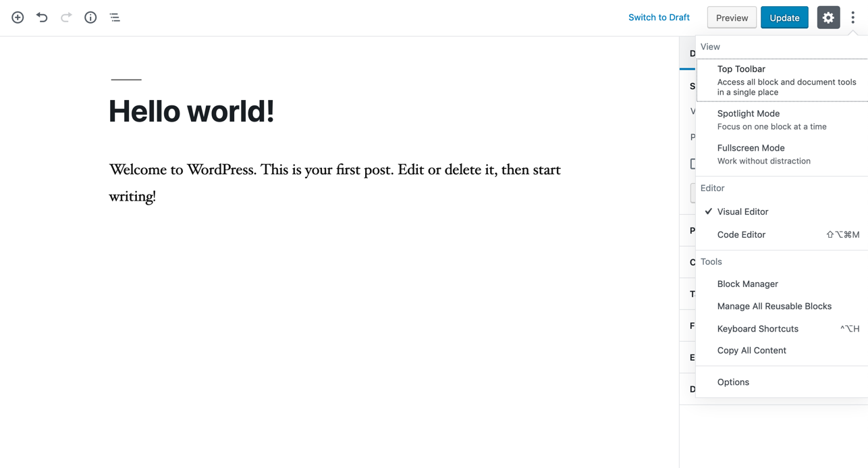Choose Copy All Content
This screenshot has width=868, height=468.
pos(782,350)
